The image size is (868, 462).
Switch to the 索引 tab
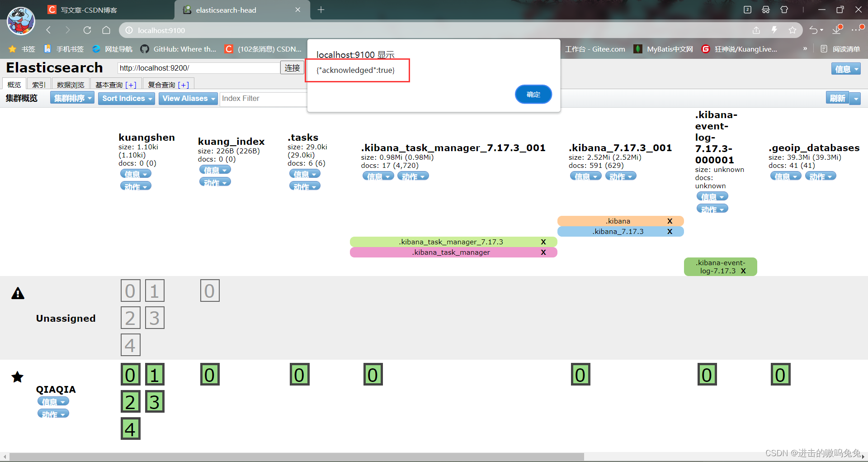[x=39, y=85]
